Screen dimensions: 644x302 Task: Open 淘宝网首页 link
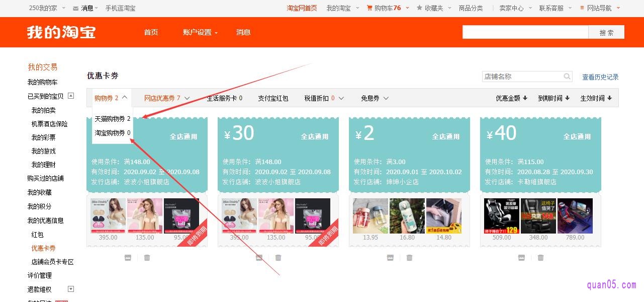click(x=302, y=8)
